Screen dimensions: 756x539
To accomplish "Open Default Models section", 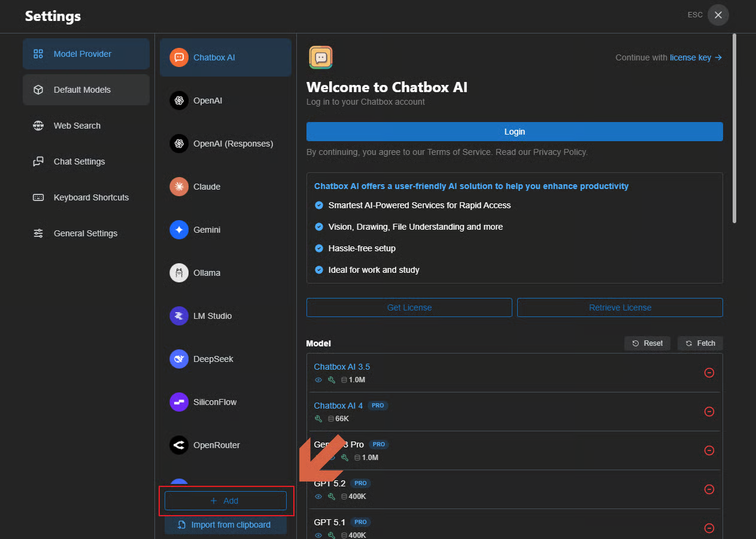I will click(x=82, y=90).
